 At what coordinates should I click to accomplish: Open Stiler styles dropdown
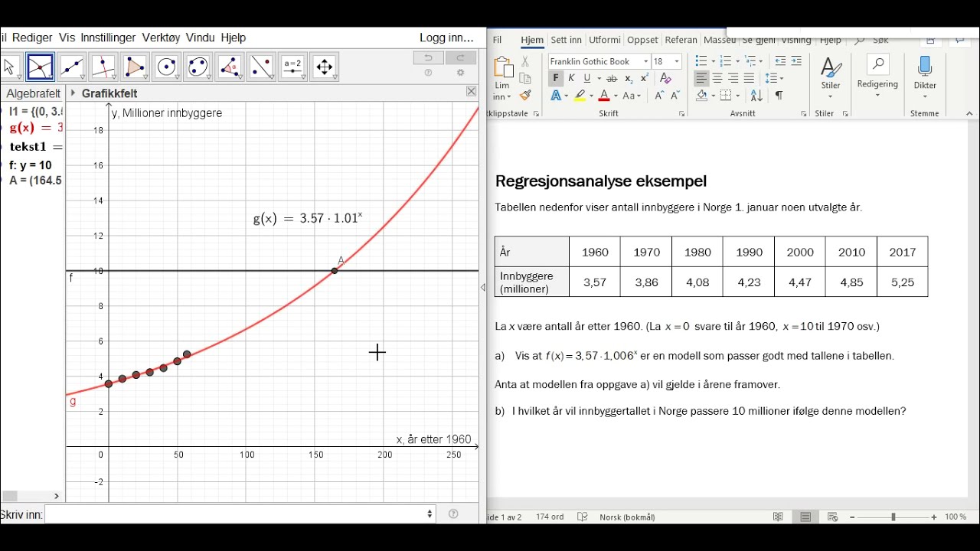click(831, 77)
